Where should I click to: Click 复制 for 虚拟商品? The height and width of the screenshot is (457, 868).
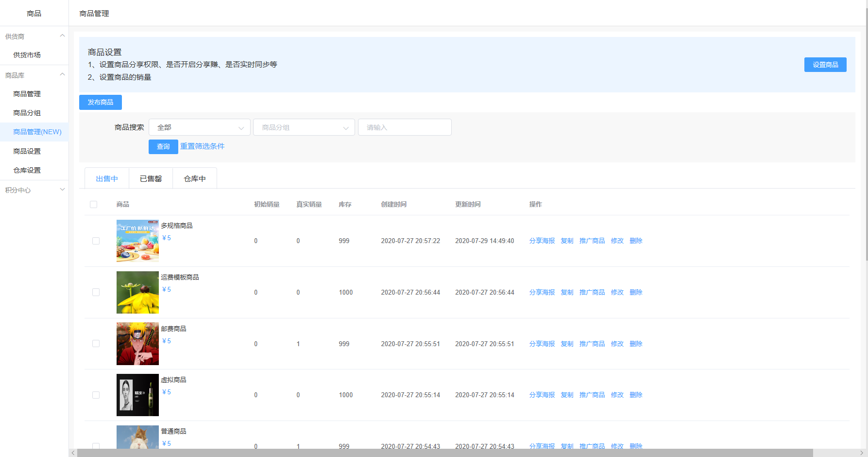click(567, 395)
